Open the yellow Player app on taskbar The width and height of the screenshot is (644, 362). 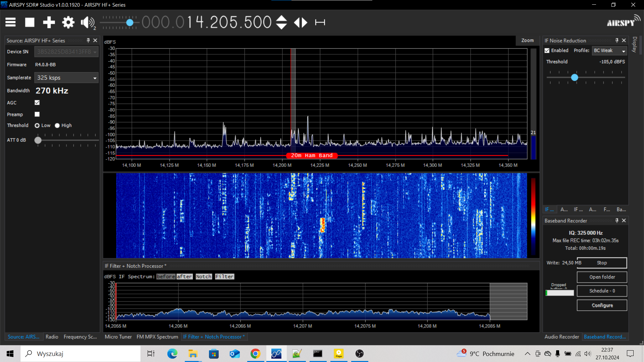click(x=339, y=354)
